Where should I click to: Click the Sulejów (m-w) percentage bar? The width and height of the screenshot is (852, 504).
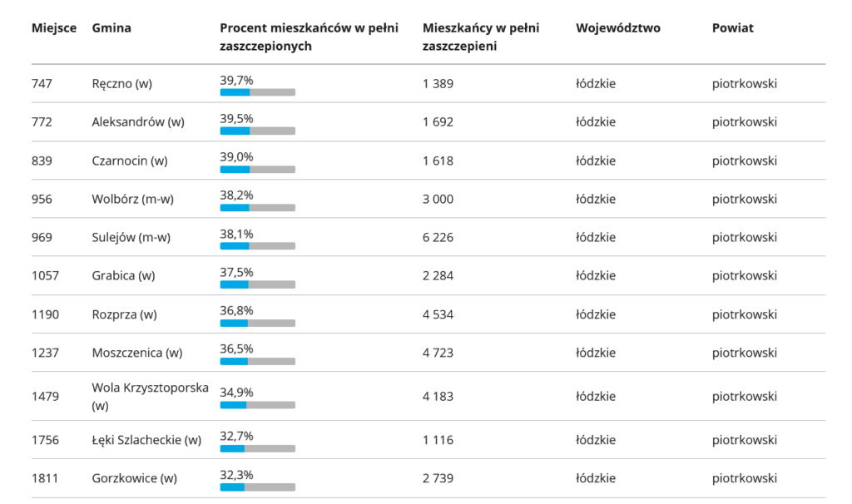point(257,246)
